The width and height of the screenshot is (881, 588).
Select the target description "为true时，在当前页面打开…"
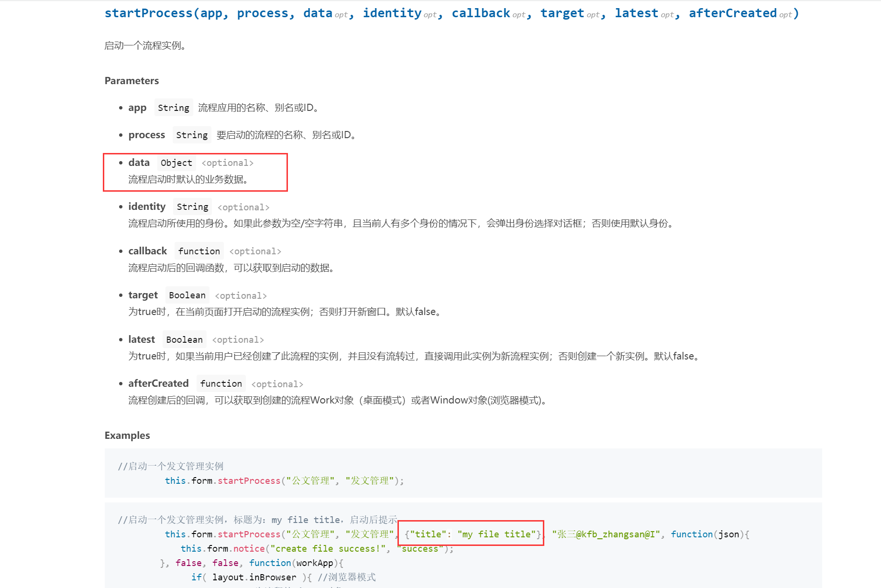(x=286, y=312)
